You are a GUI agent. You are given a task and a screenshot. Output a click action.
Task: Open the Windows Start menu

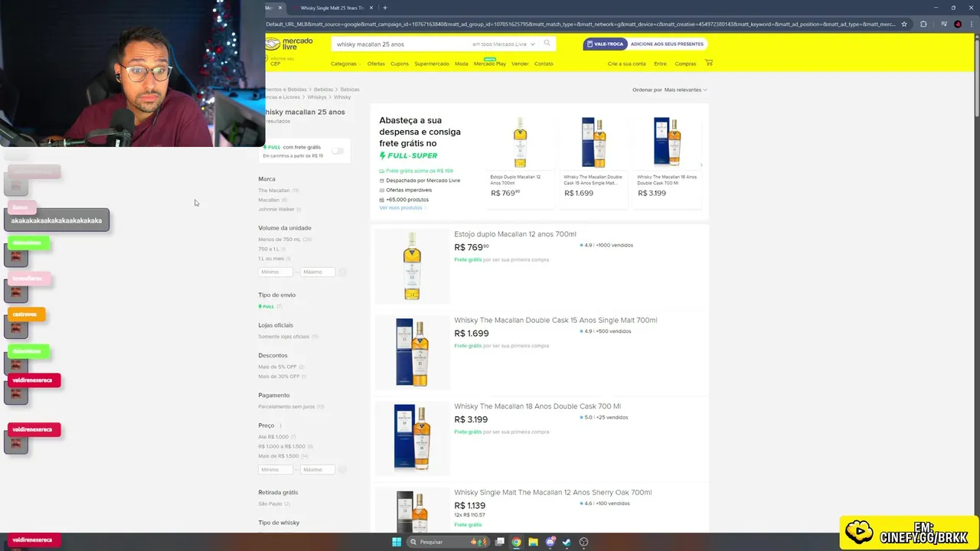(396, 542)
